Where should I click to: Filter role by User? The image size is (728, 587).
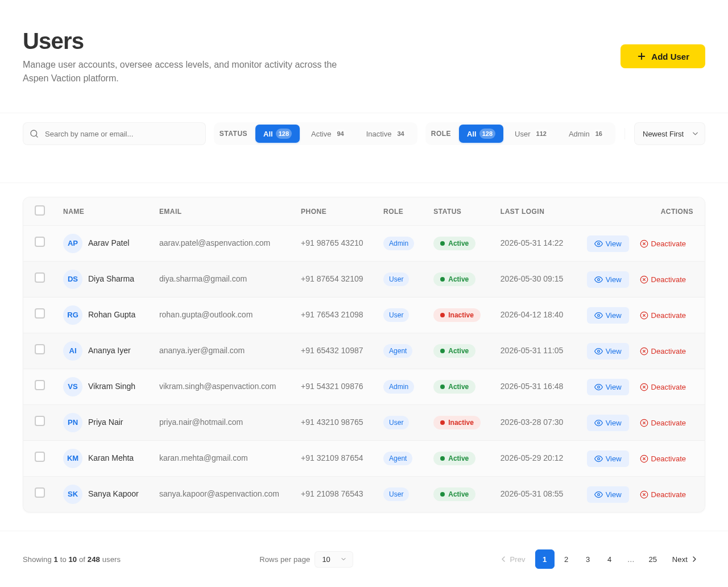pyautogui.click(x=531, y=134)
